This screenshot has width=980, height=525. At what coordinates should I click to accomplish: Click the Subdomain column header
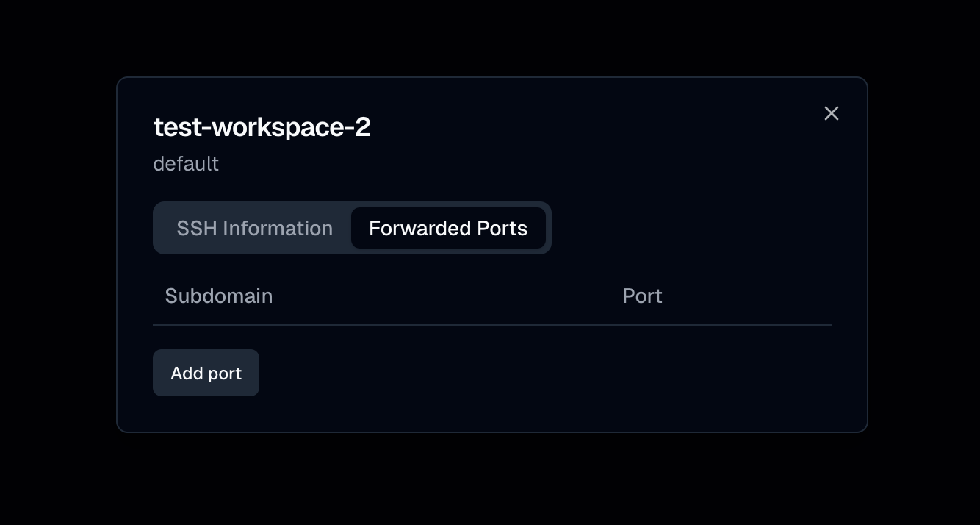click(x=219, y=296)
